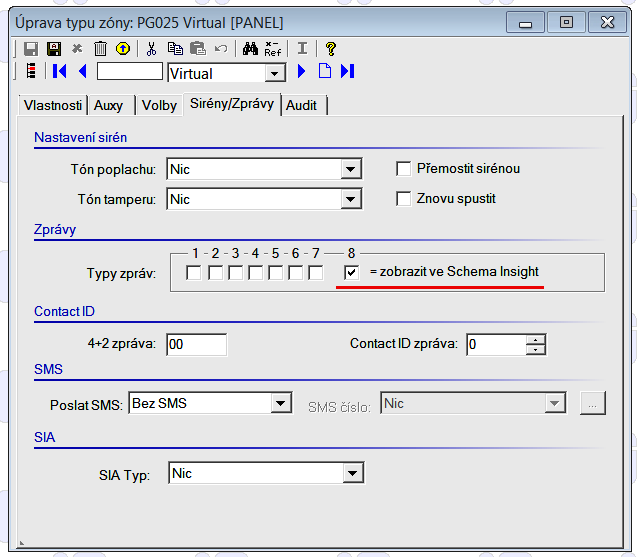
Task: Tick the Znovu spustit checkbox
Action: point(404,199)
